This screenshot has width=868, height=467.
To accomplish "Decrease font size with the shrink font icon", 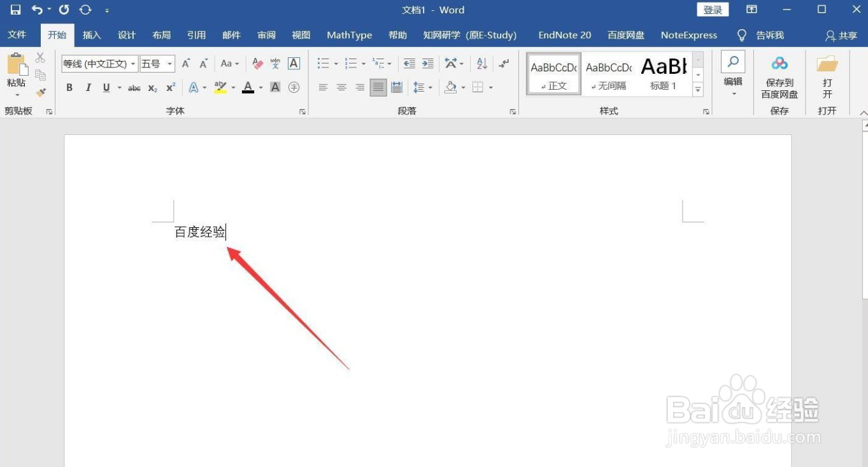I will [x=204, y=64].
